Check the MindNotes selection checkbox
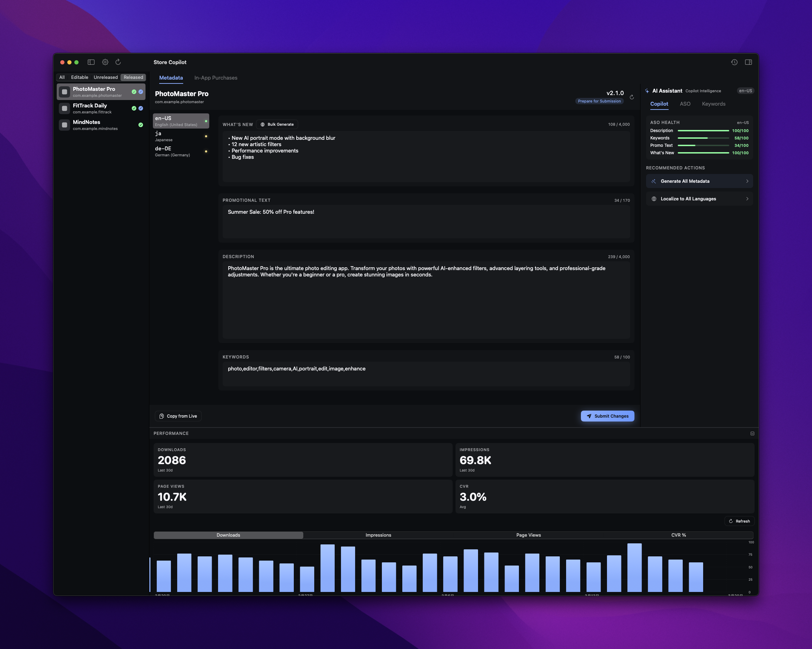 [x=64, y=125]
